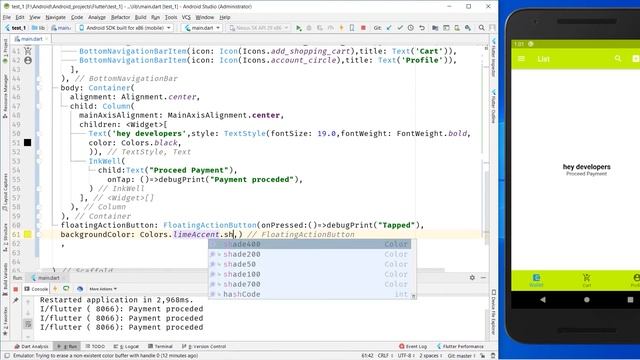Screen dimensions: 640x360
Task: Open hamburger menu in emulator app
Action: (x=521, y=59)
